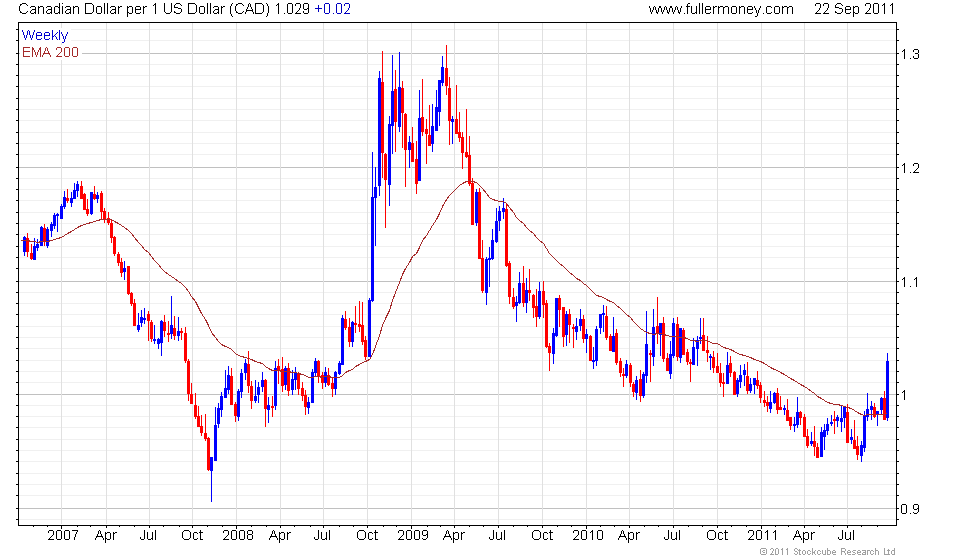
Task: Click the Jul label belonging to year 2010
Action: [x=672, y=536]
